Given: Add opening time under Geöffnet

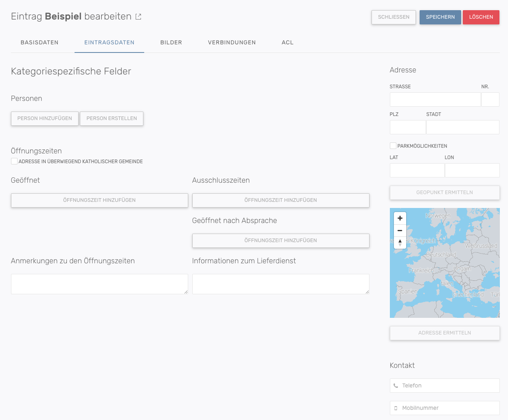Looking at the screenshot, I should coord(99,200).
